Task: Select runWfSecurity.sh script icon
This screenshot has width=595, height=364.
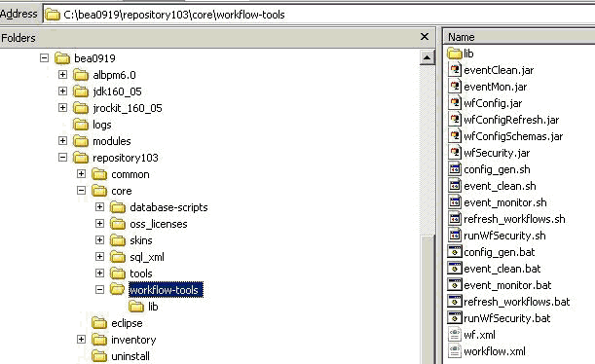Action: pyautogui.click(x=455, y=236)
